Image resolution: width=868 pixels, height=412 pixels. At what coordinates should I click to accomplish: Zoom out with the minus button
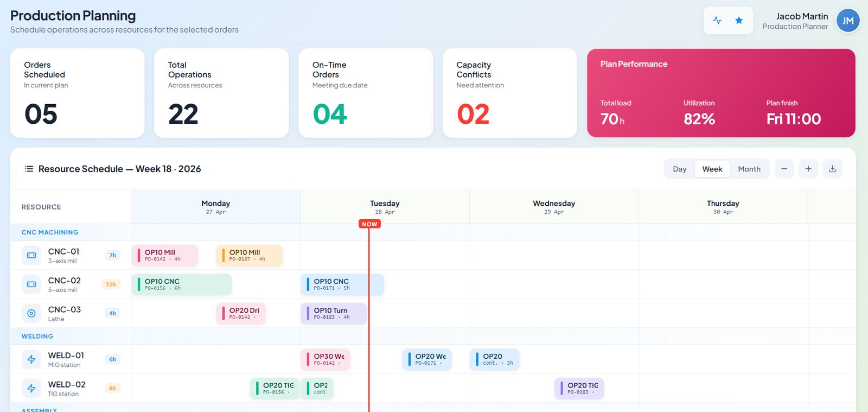click(784, 169)
